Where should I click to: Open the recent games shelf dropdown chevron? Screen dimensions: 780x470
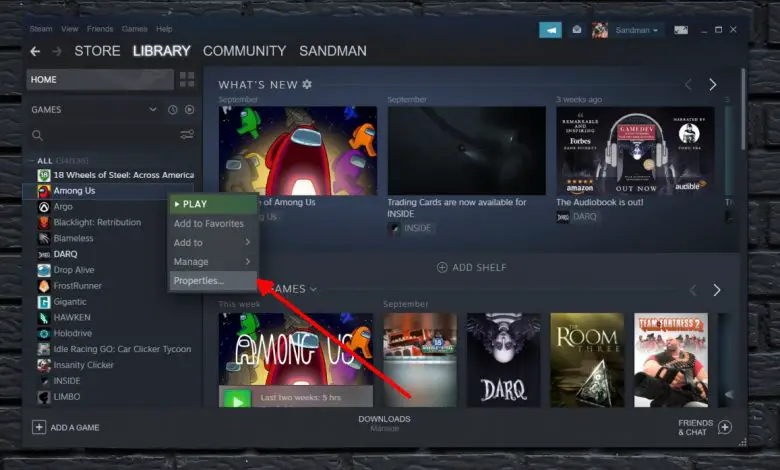point(313,289)
